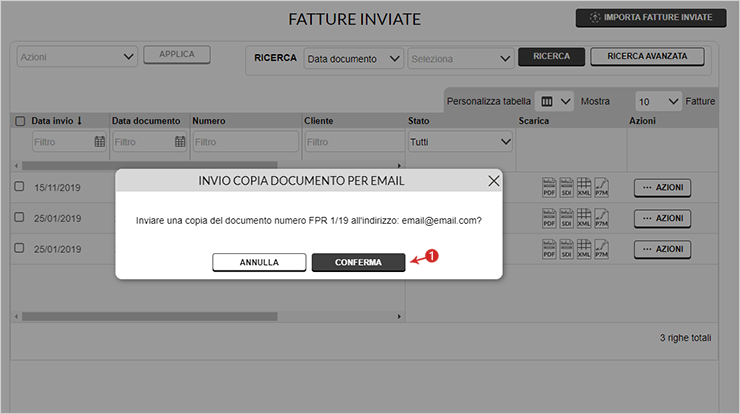Click the Personalizza tabella columns icon
Screen dimensions: 740x414
(x=546, y=101)
